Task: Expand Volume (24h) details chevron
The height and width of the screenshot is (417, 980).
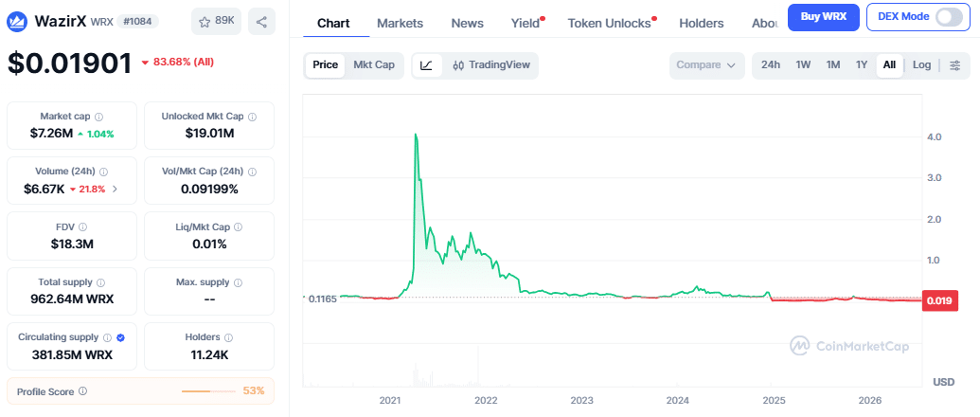Action: pos(115,190)
